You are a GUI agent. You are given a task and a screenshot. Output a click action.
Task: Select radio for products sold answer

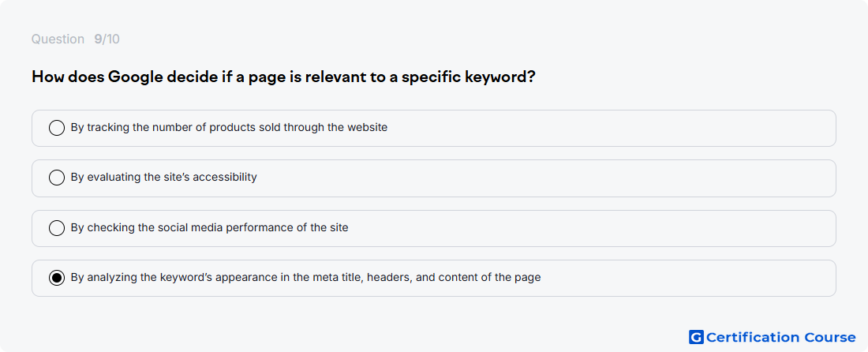[57, 128]
